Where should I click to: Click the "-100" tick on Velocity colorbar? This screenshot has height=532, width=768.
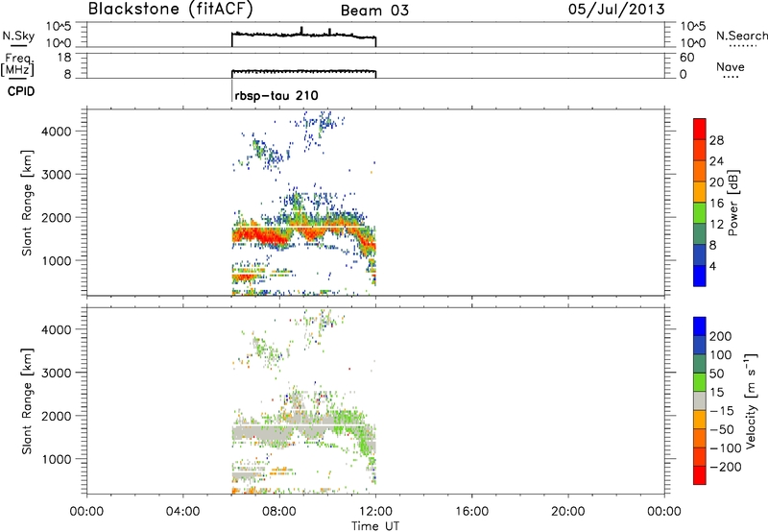726,447
